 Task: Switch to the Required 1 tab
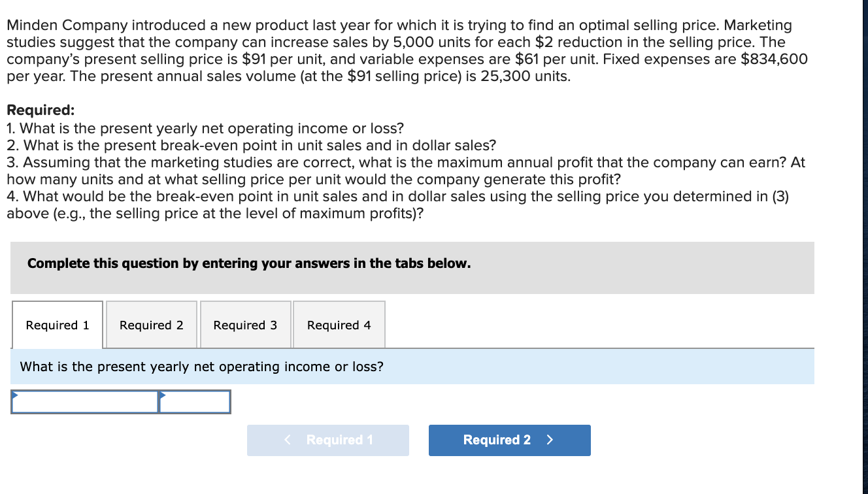coord(58,325)
